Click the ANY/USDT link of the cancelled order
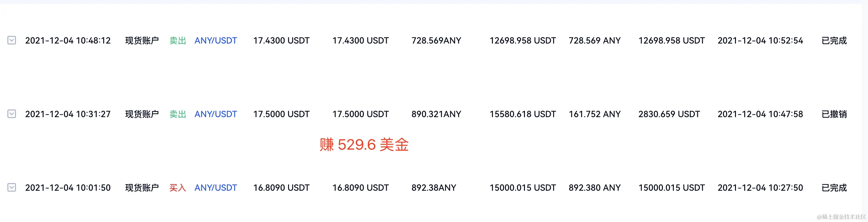868x222 pixels. pyautogui.click(x=216, y=114)
